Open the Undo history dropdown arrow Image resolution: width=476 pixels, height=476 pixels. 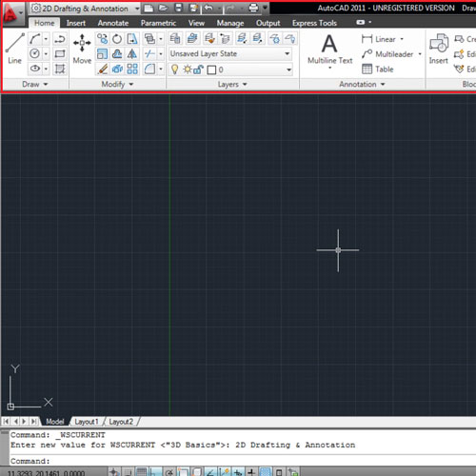click(219, 8)
